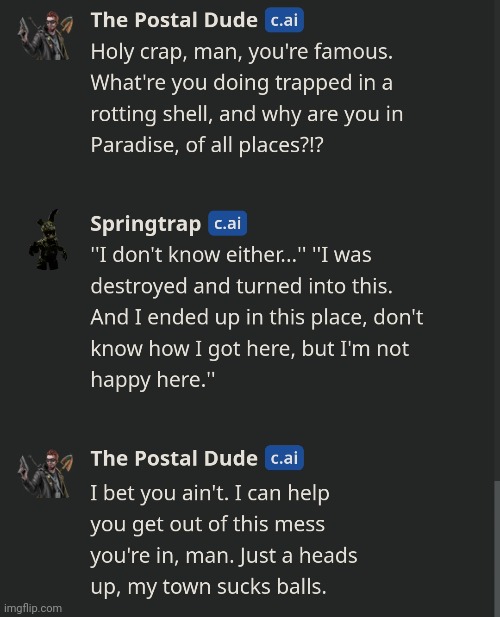This screenshot has width=500, height=617.
Task: Click the imgflip.com watermark
Action: (33, 608)
